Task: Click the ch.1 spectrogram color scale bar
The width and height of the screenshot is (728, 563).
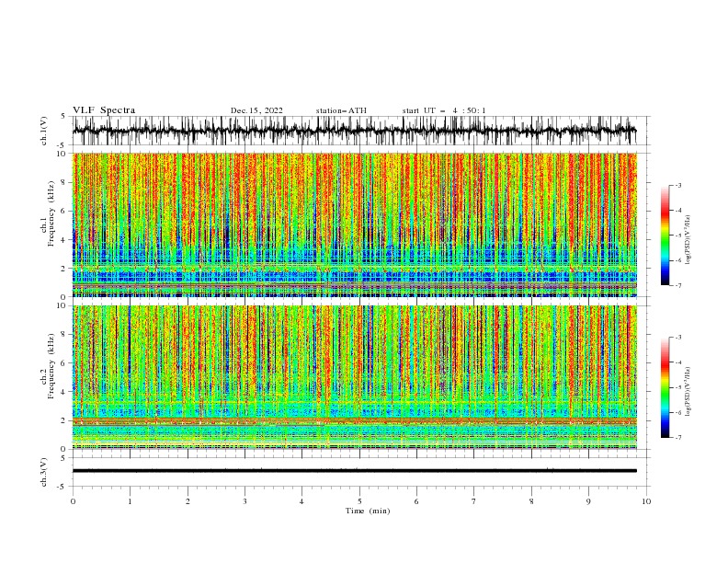Action: [665, 236]
